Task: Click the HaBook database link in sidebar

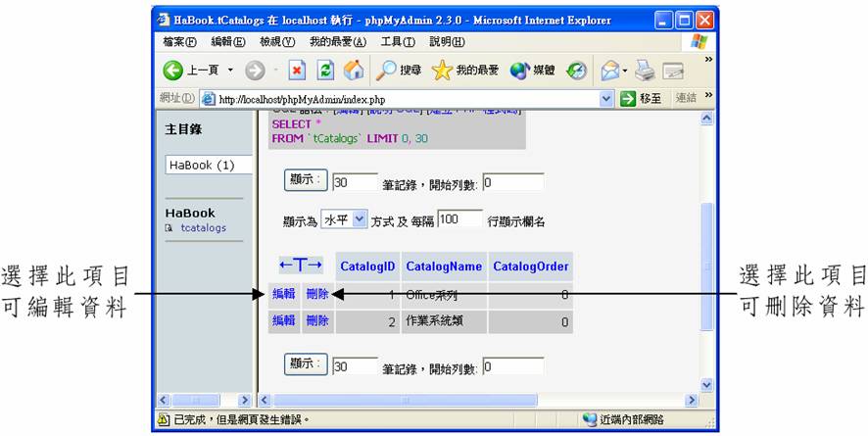Action: (x=190, y=213)
